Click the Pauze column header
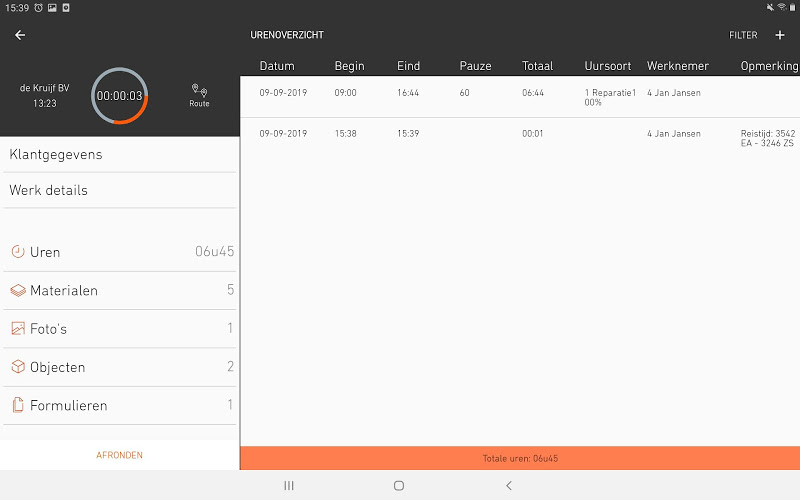The height and width of the screenshot is (500, 800). 475,66
